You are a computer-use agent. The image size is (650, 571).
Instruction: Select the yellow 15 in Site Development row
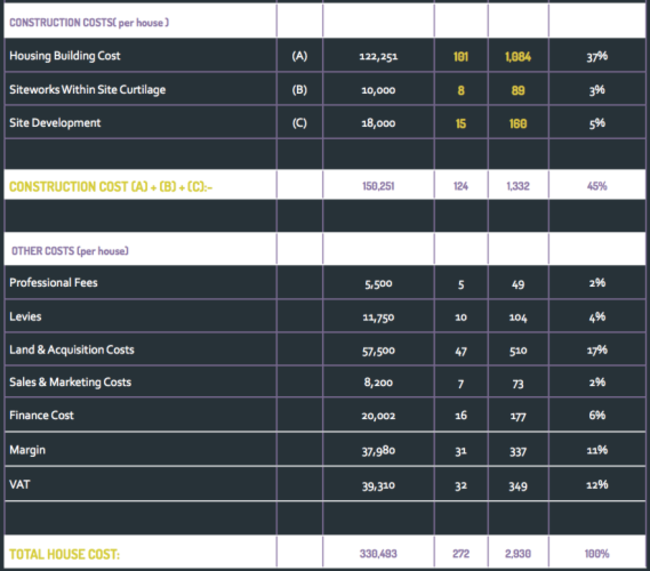pos(461,124)
